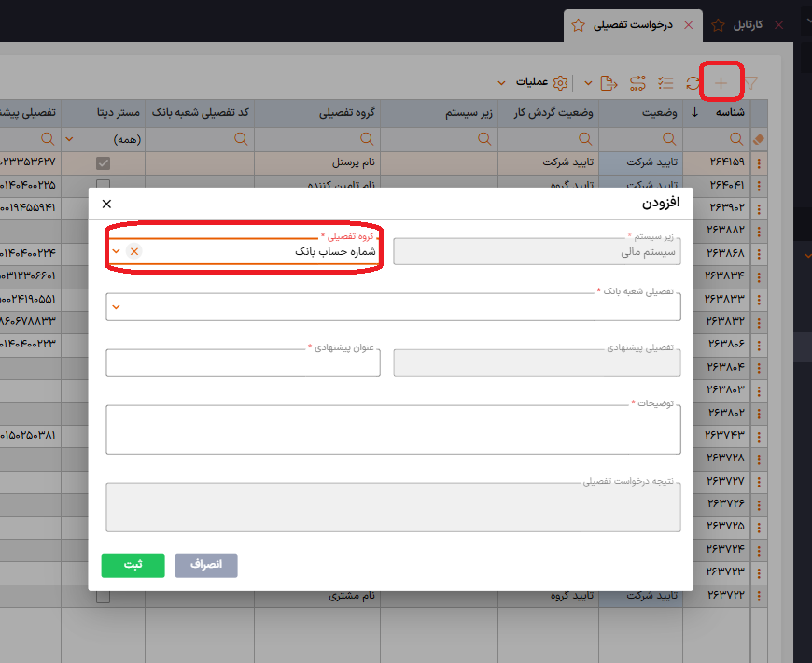Tick the مستر دیتا checkbox in second row
The image size is (812, 663).
104,185
